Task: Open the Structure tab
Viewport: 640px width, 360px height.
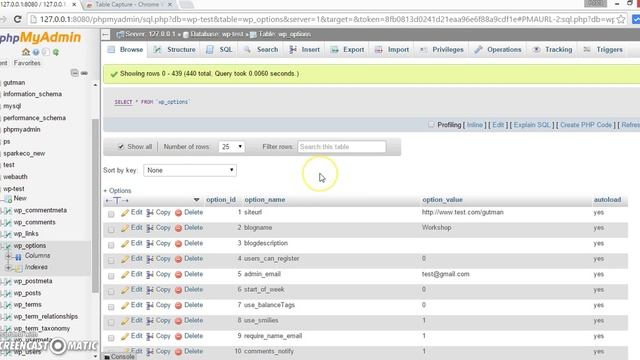Action: 175,49
